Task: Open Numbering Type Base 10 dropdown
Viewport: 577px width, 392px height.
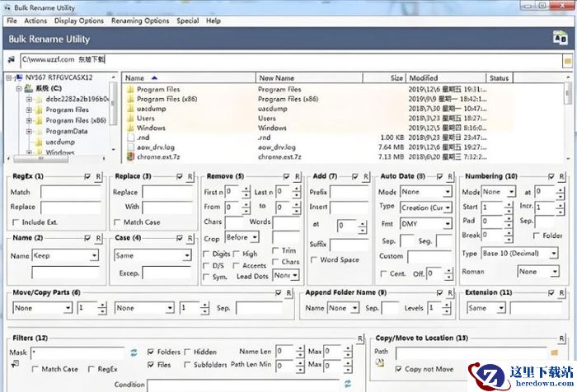Action: coord(519,253)
